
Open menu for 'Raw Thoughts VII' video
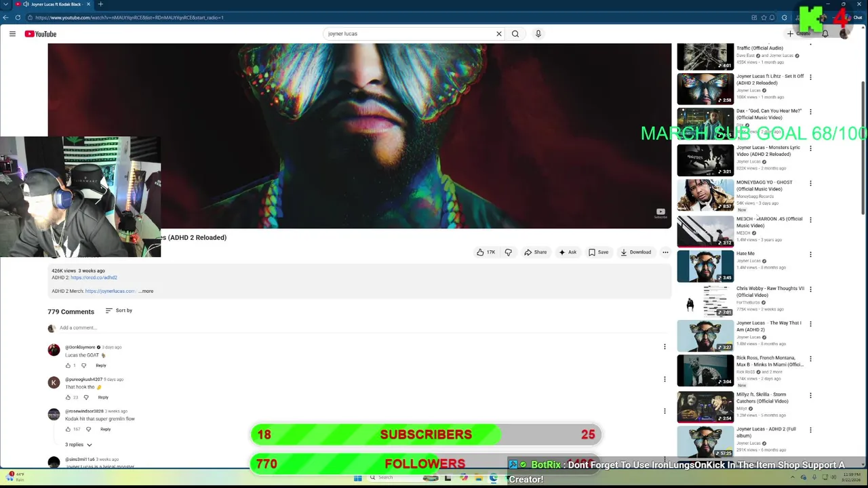(810, 289)
